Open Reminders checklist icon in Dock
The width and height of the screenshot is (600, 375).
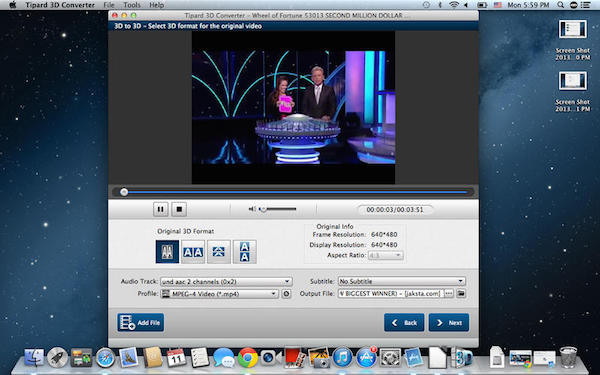[200, 357]
